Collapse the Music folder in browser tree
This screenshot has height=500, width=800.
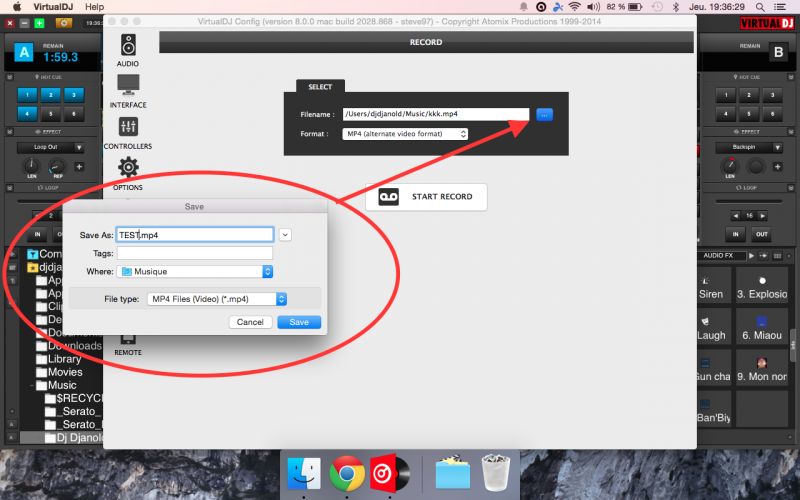pos(31,385)
